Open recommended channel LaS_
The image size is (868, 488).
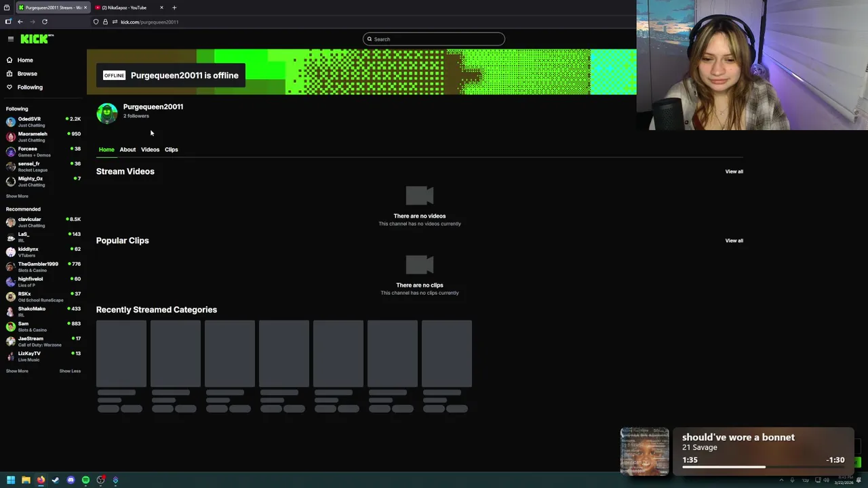coord(43,237)
